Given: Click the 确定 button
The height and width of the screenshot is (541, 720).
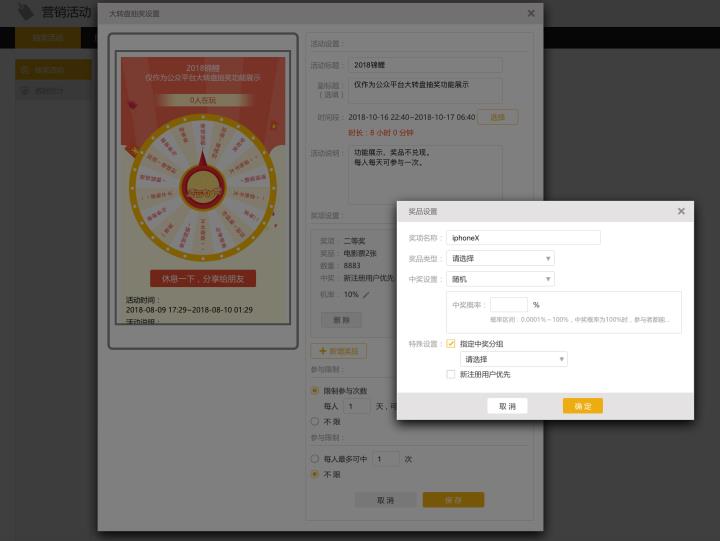Looking at the screenshot, I should click(x=582, y=406).
